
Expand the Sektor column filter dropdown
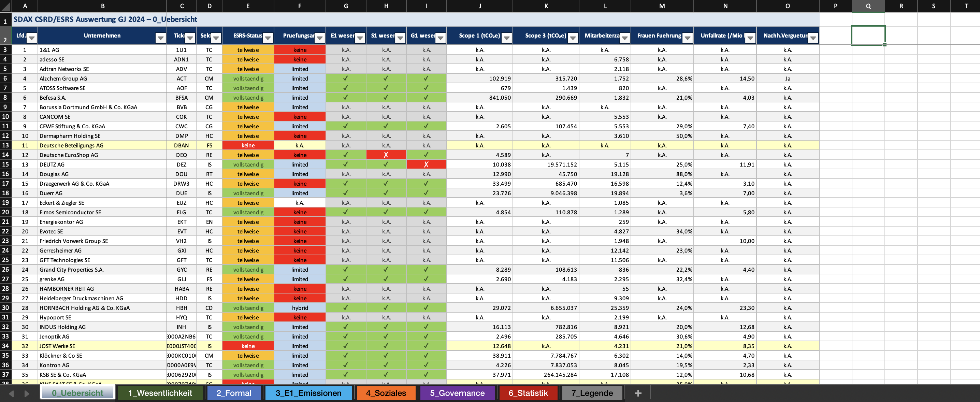click(x=215, y=38)
